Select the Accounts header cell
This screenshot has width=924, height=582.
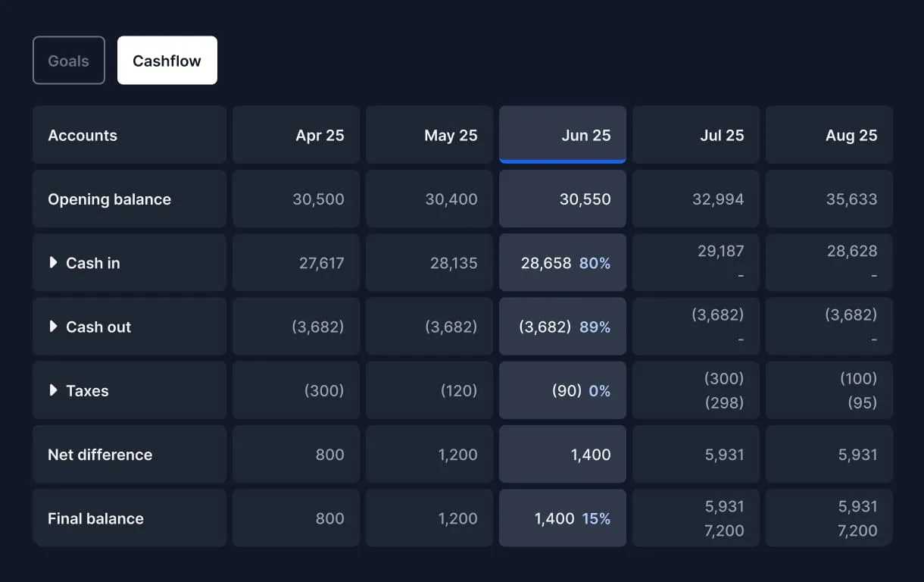pyautogui.click(x=129, y=135)
